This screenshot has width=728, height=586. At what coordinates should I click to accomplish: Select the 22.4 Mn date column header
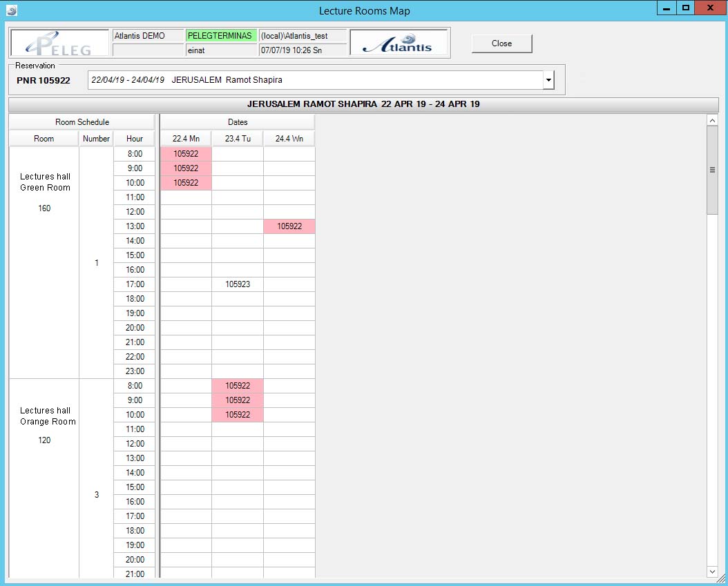click(x=186, y=139)
